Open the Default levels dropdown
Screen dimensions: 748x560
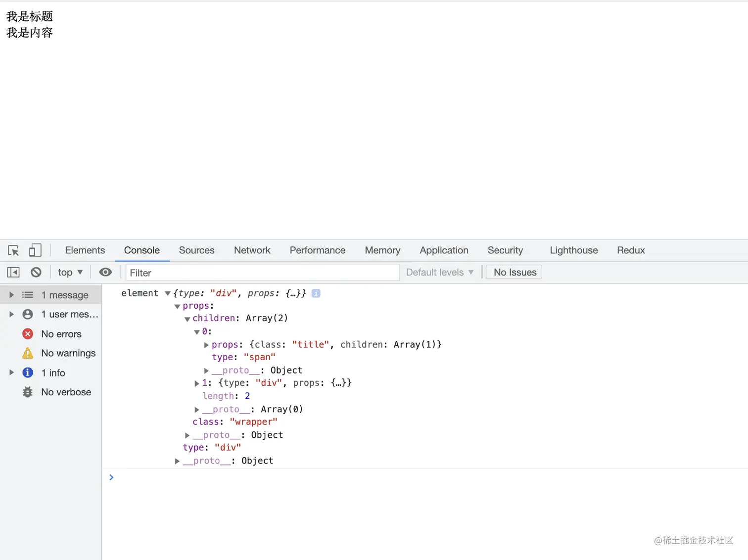tap(440, 273)
